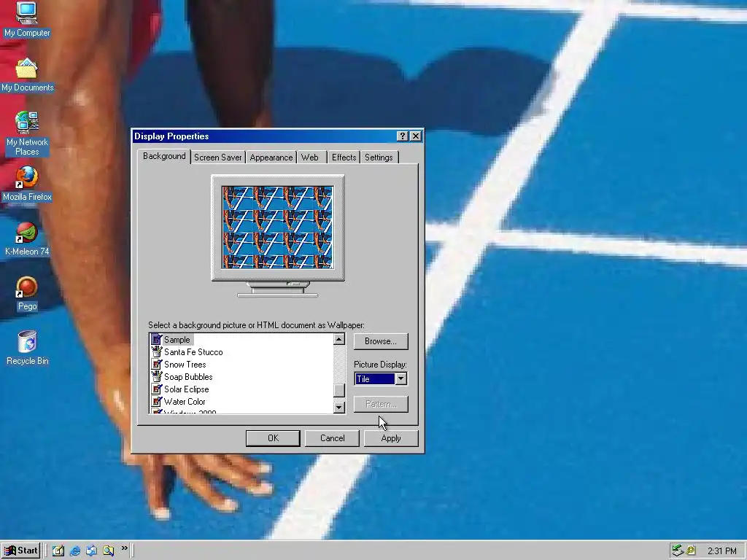Click the icon beside Solar Eclipse

pyautogui.click(x=156, y=389)
